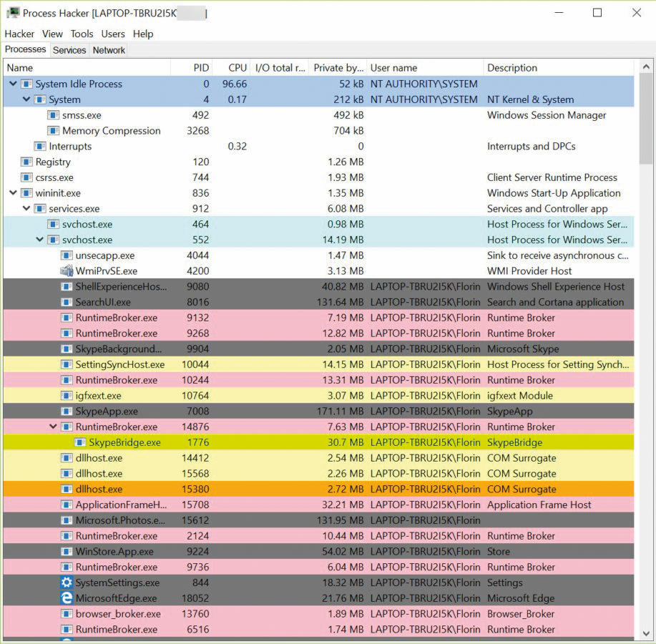This screenshot has height=644, width=656.
Task: Click the SystemSettings.exe gear icon
Action: 67,582
